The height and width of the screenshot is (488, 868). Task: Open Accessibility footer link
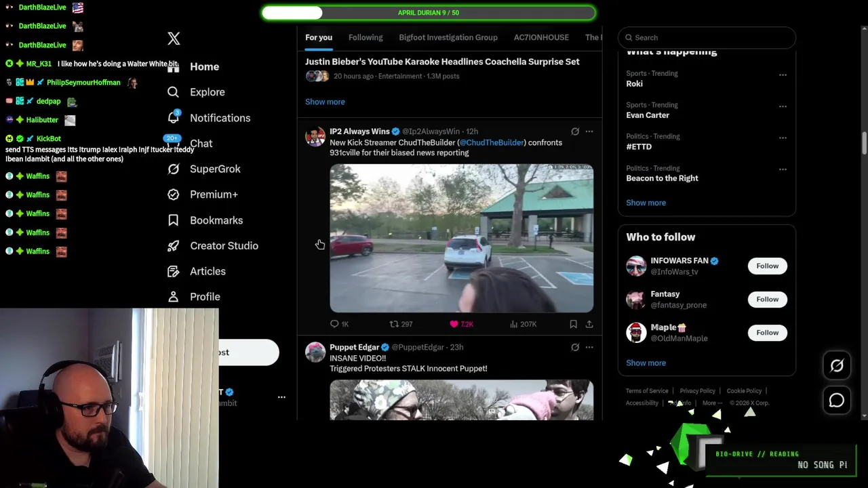click(x=642, y=403)
